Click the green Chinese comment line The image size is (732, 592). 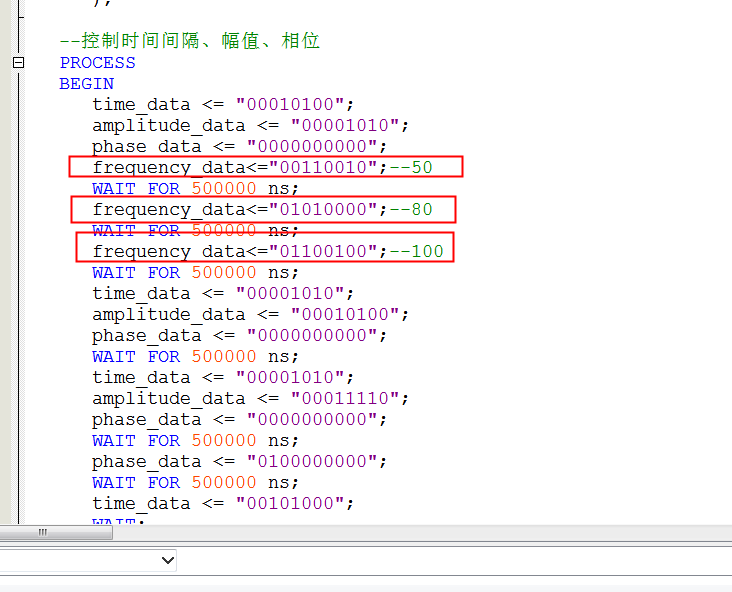click(189, 41)
